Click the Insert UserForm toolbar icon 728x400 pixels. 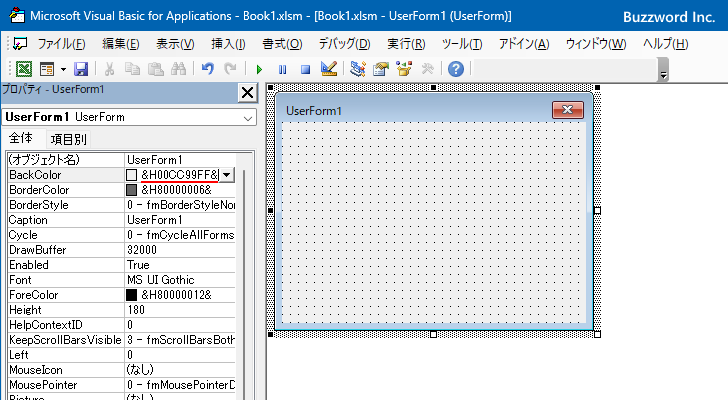[47, 69]
